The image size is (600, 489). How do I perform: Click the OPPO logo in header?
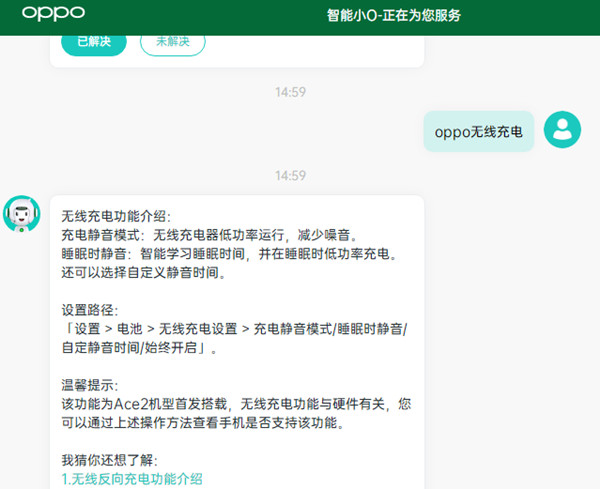[x=53, y=13]
